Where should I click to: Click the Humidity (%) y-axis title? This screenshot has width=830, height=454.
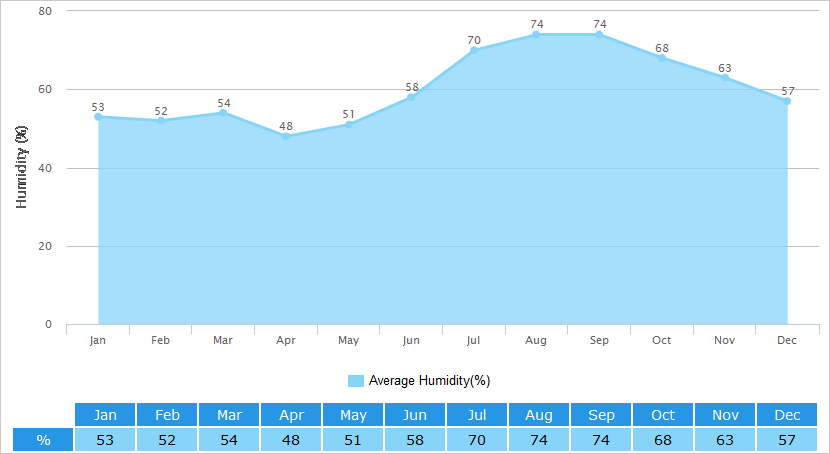pyautogui.click(x=21, y=167)
